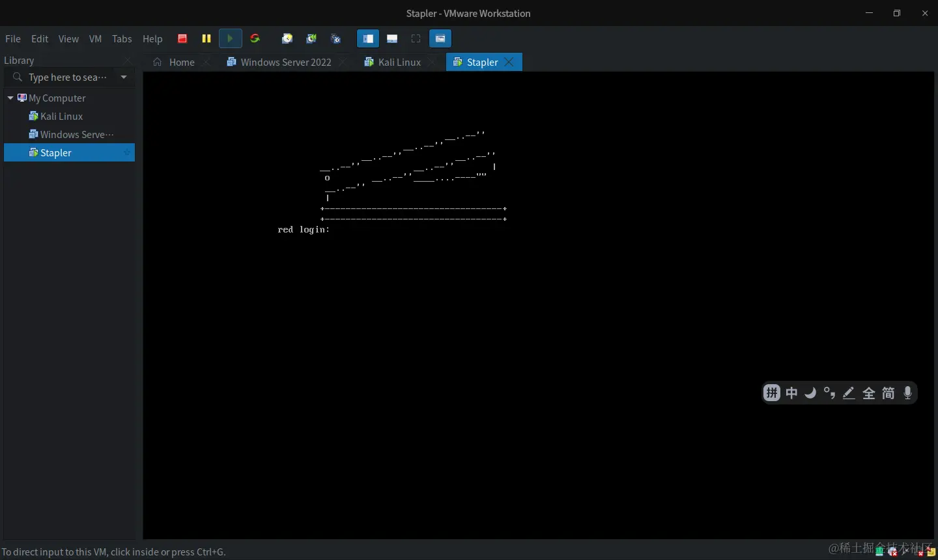Click the microphone voice input icon

pyautogui.click(x=908, y=393)
